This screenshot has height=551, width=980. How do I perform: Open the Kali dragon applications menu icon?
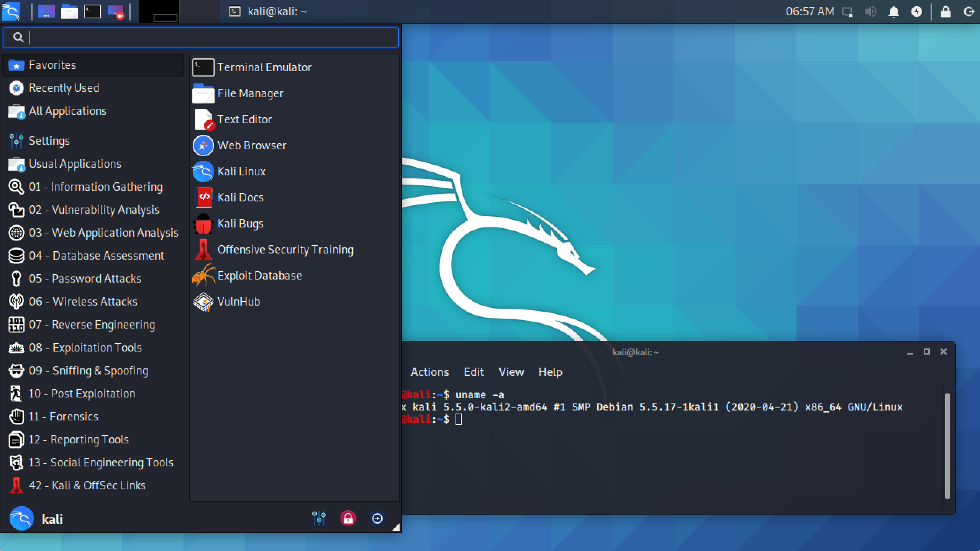pyautogui.click(x=11, y=11)
